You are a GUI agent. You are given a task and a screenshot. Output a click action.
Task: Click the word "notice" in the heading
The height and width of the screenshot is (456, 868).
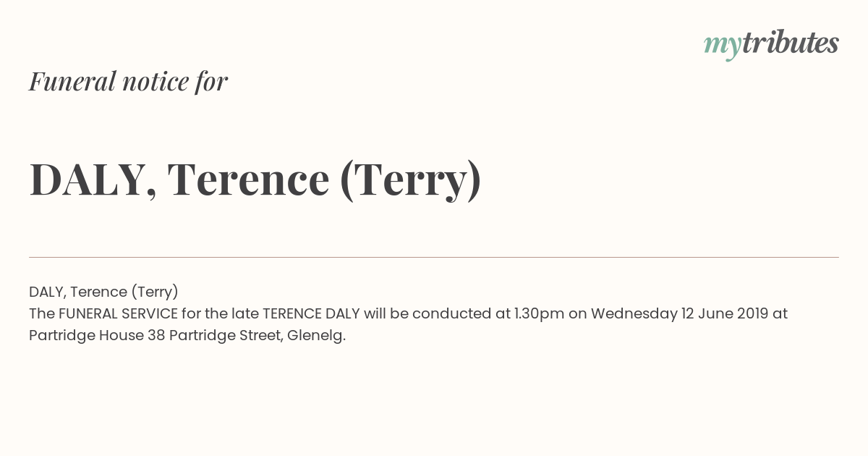(156, 81)
